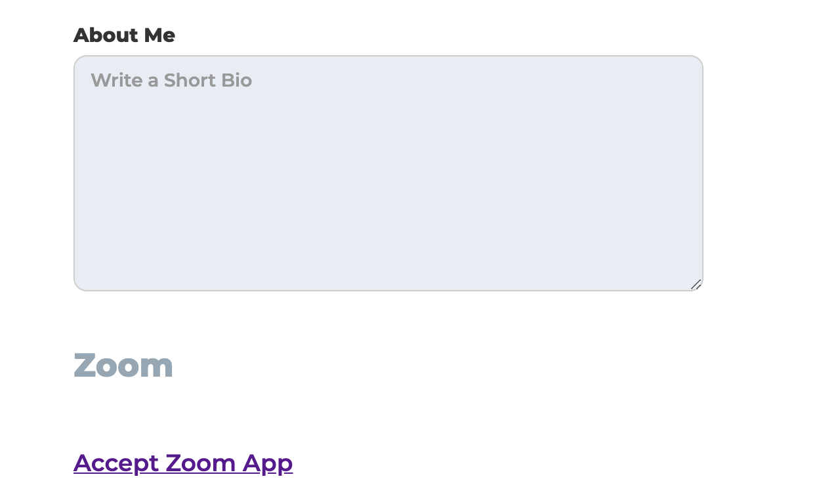The height and width of the screenshot is (504, 836).
Task: Place cursor in the About Me field
Action: click(x=388, y=173)
